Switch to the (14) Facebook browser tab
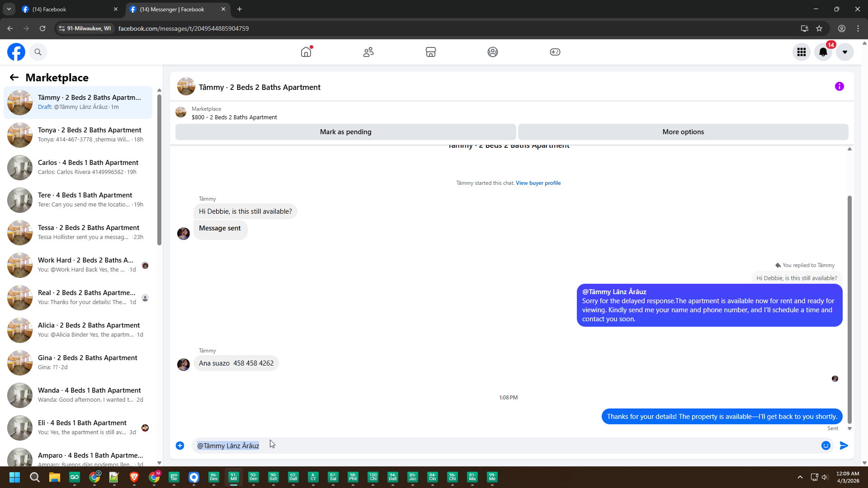The height and width of the screenshot is (488, 868). point(70,9)
